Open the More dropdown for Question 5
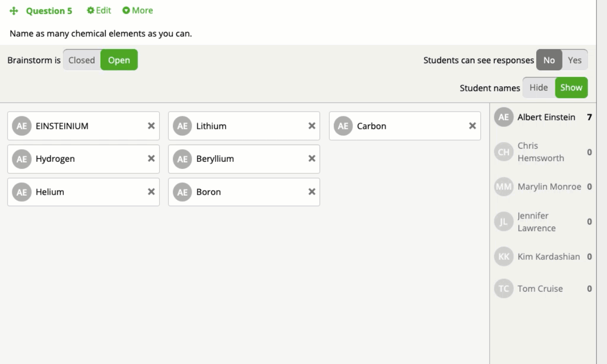 click(138, 11)
